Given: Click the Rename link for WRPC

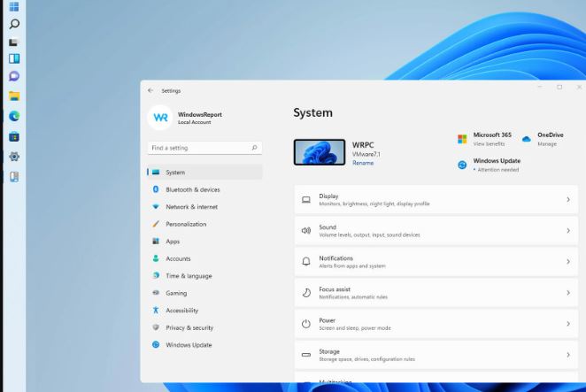Looking at the screenshot, I should tap(363, 163).
